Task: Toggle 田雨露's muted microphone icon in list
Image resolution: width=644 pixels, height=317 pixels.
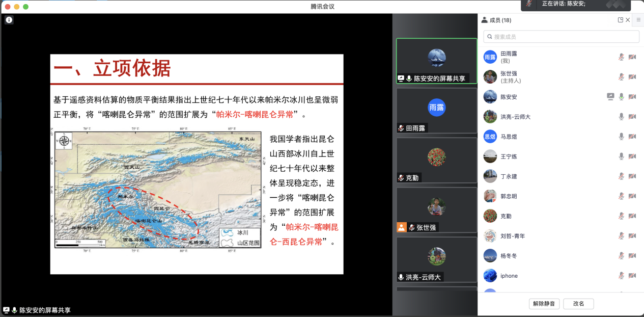Action: (x=621, y=57)
